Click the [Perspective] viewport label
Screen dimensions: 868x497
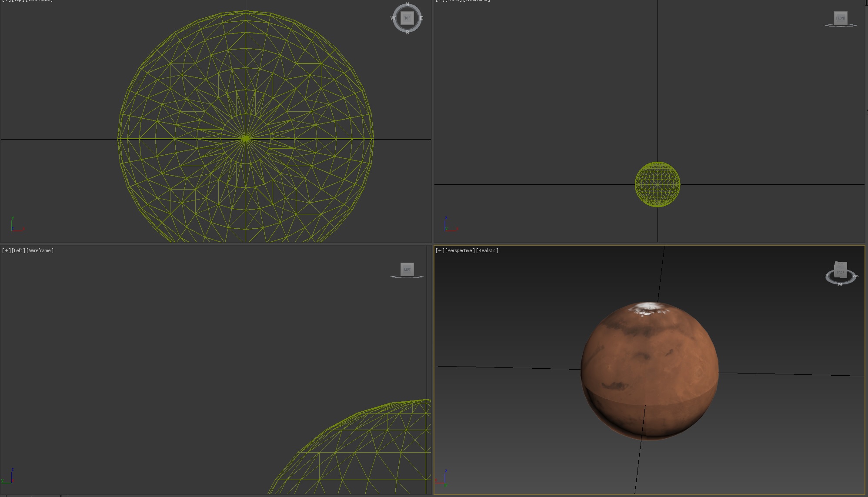460,250
